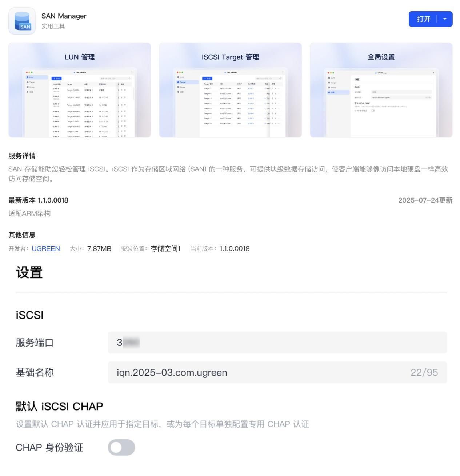Click the 当前版本 1.1.0.0018 value
Screen dimensions: 460x476
pyautogui.click(x=235, y=249)
